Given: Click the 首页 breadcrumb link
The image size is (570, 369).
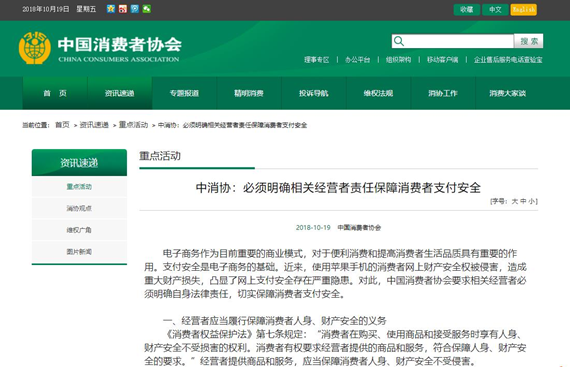Looking at the screenshot, I should pyautogui.click(x=62, y=125).
